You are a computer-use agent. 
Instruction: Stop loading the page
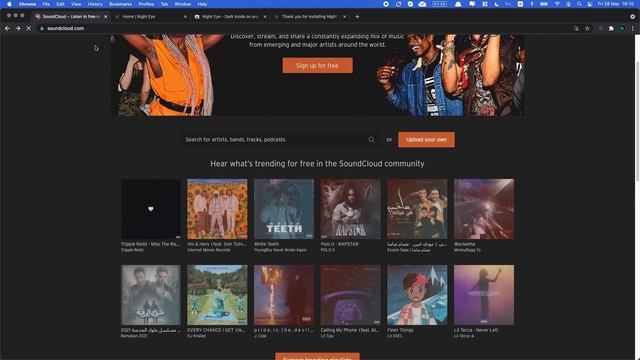click(29, 29)
